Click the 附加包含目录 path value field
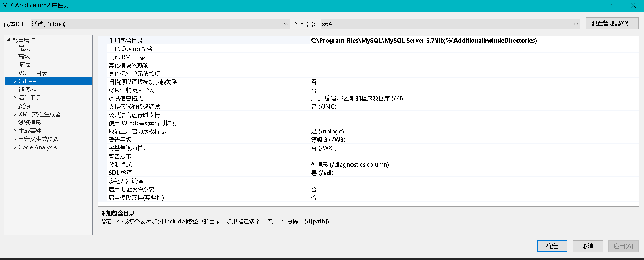 474,40
